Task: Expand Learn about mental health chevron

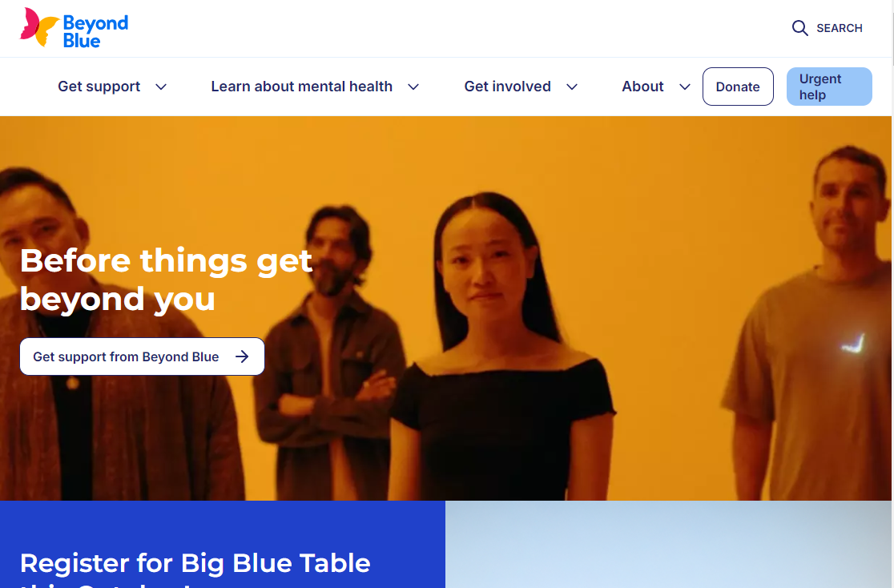Action: [x=414, y=87]
